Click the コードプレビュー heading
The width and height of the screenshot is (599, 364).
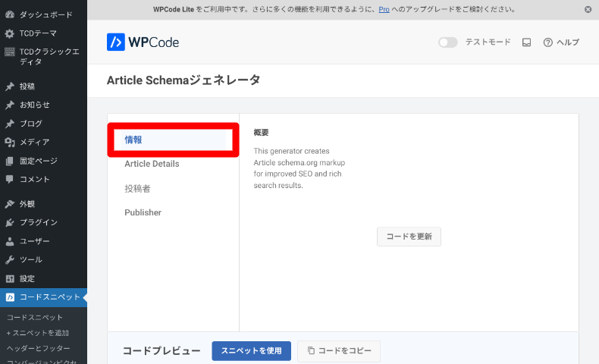162,350
